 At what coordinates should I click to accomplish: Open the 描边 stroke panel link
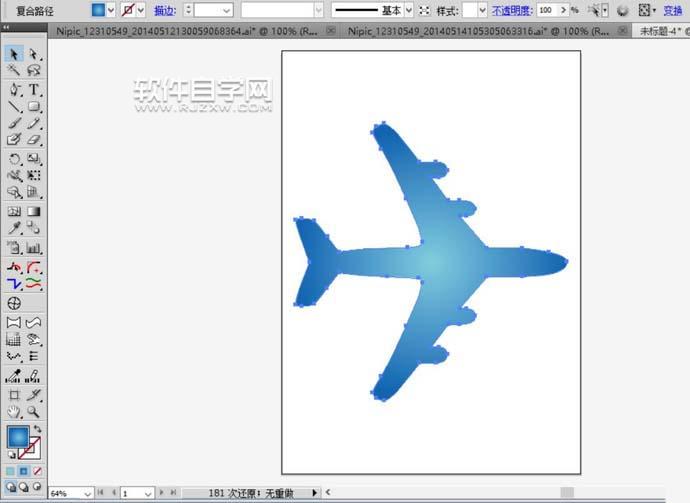tap(165, 11)
